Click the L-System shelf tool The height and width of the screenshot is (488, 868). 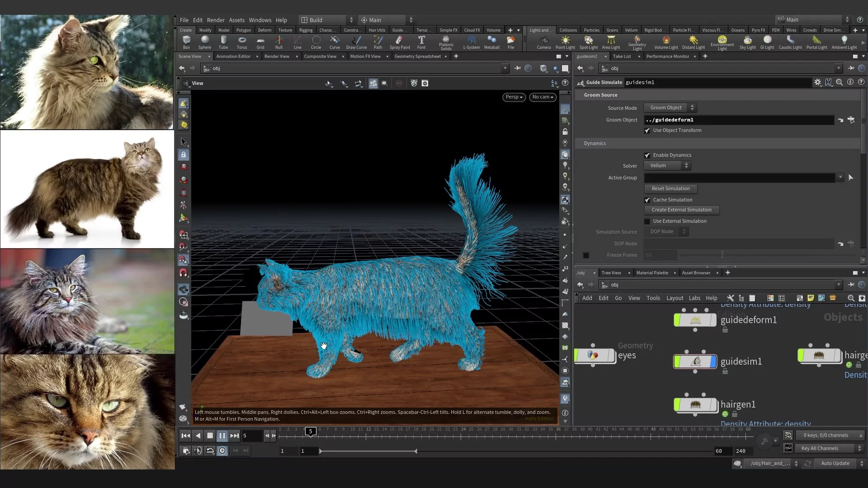(x=471, y=42)
